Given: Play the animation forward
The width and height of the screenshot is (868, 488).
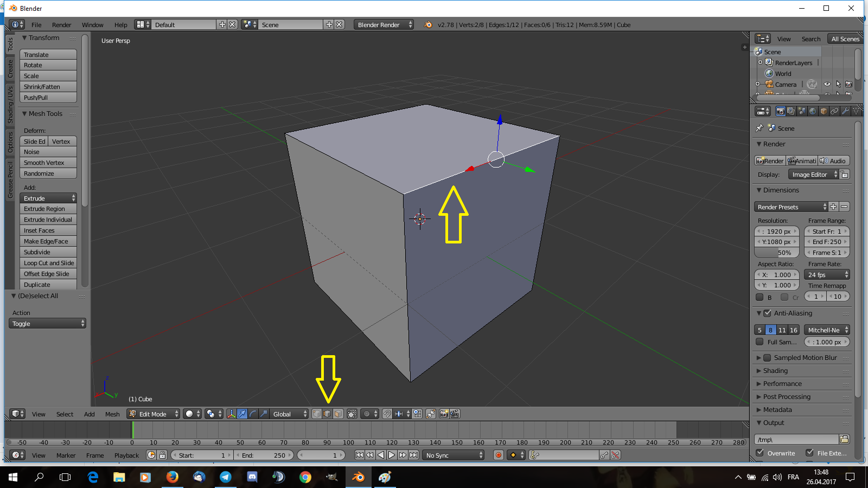Looking at the screenshot, I should 392,455.
